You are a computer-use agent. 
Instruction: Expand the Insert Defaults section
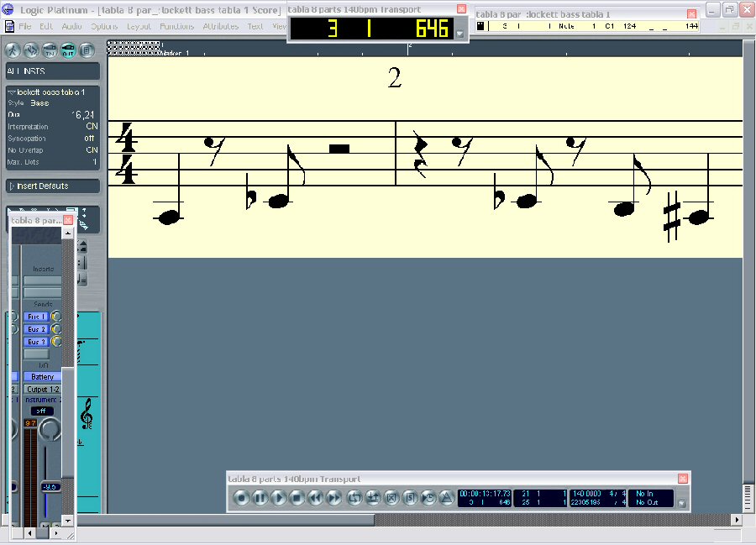pos(11,186)
